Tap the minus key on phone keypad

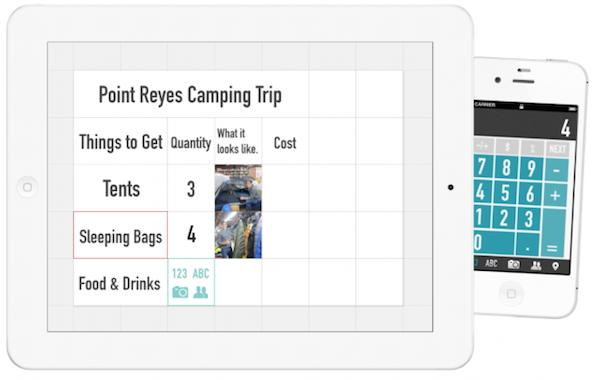click(x=556, y=170)
